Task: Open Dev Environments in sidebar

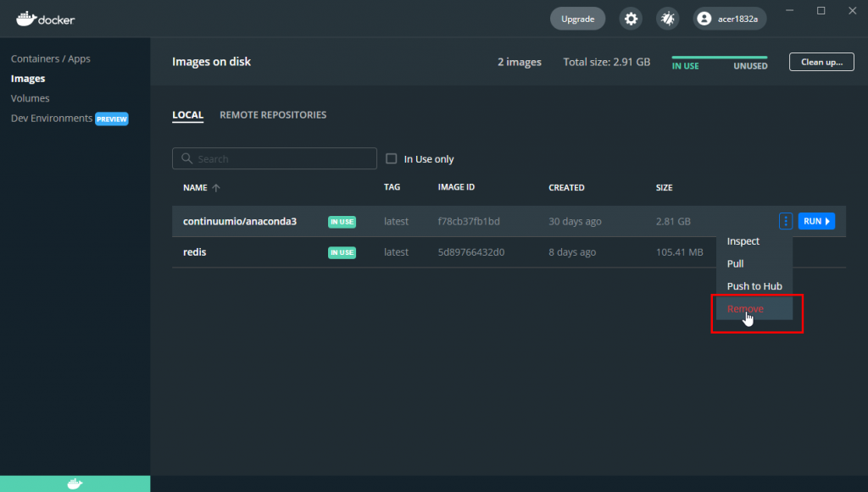Action: tap(52, 119)
